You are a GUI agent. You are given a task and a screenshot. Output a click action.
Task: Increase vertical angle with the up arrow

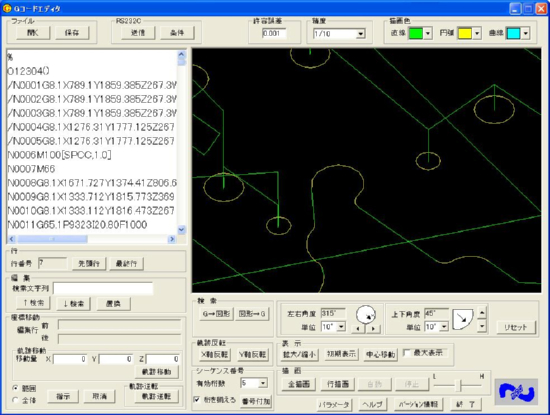tap(482, 313)
